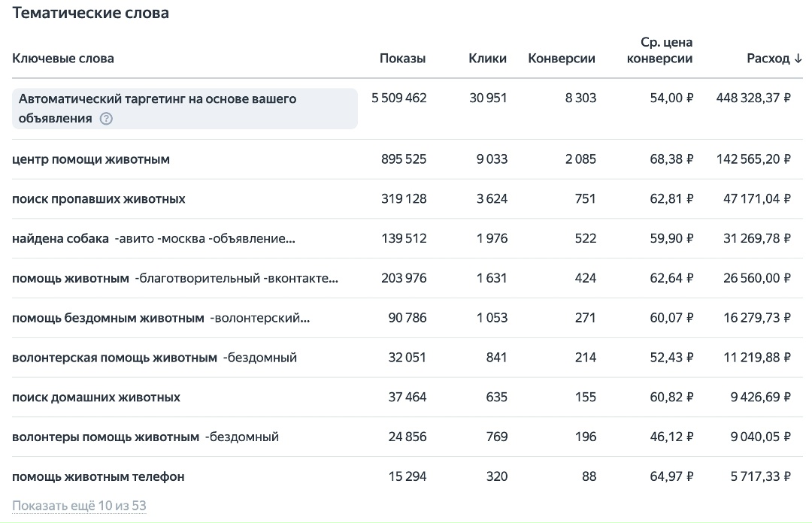Screen dimensions: 812x523
Task: Open keyword волонтерская помощь животным
Action: click(x=114, y=358)
